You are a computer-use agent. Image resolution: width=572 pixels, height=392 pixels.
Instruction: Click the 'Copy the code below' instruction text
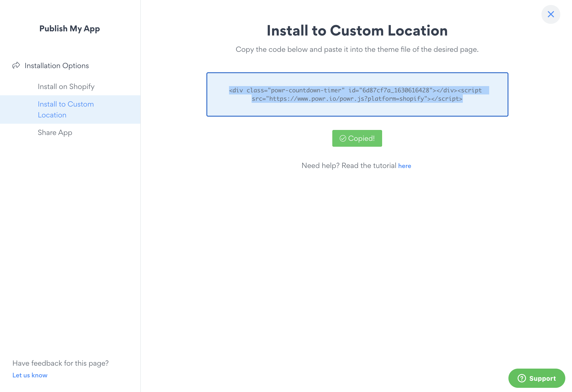(357, 50)
